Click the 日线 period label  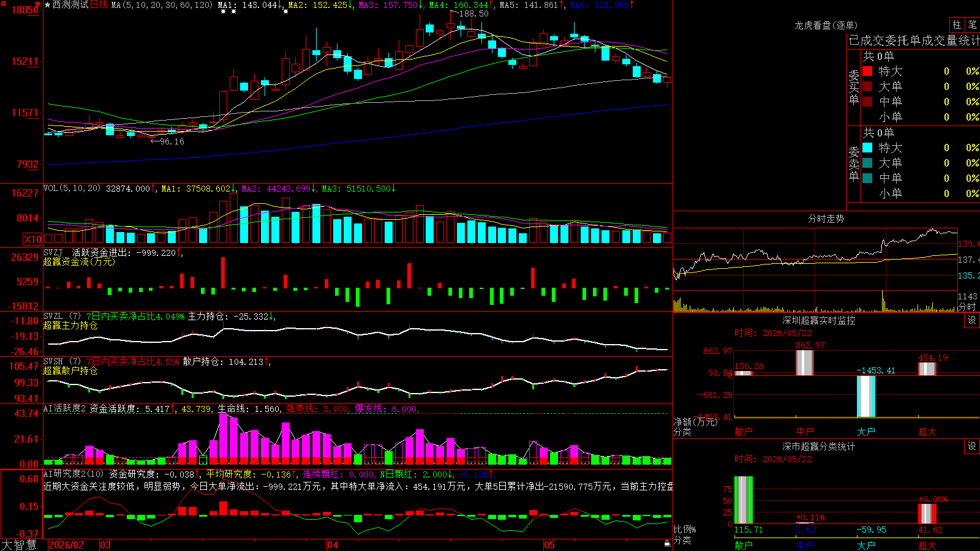pos(99,5)
